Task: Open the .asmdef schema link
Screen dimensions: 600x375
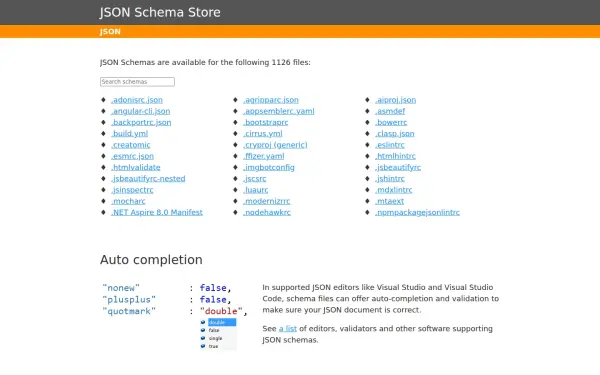Action: pos(390,111)
